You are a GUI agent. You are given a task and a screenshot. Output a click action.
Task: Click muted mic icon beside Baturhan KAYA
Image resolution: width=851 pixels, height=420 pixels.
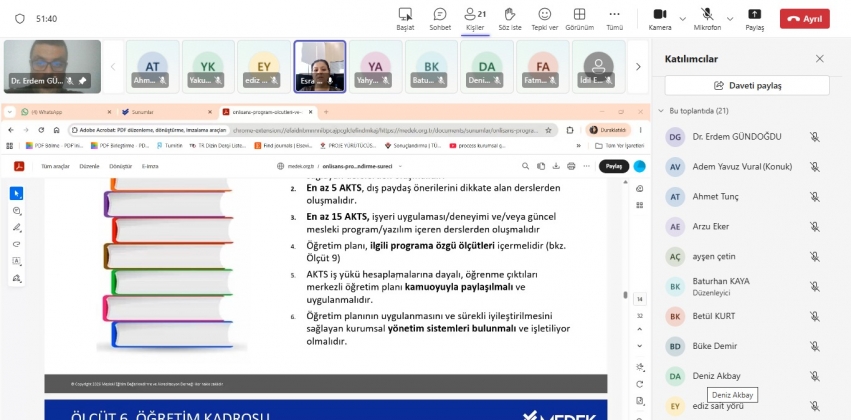(x=814, y=286)
